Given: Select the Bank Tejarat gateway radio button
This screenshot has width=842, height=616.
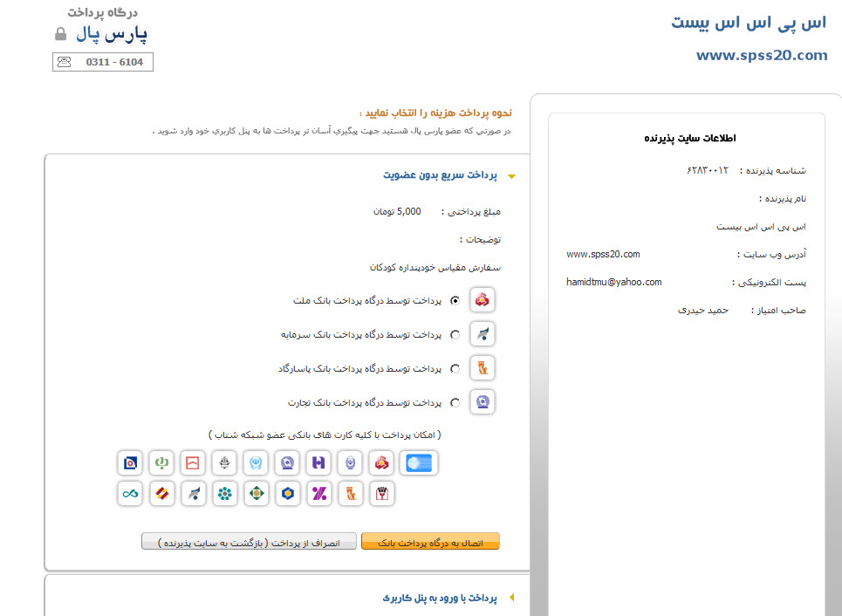Looking at the screenshot, I should click(455, 403).
